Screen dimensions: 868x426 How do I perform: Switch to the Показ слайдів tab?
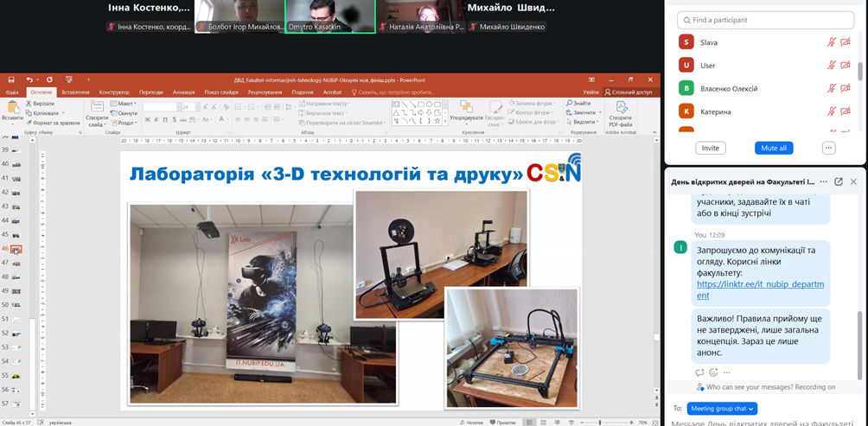[x=221, y=92]
